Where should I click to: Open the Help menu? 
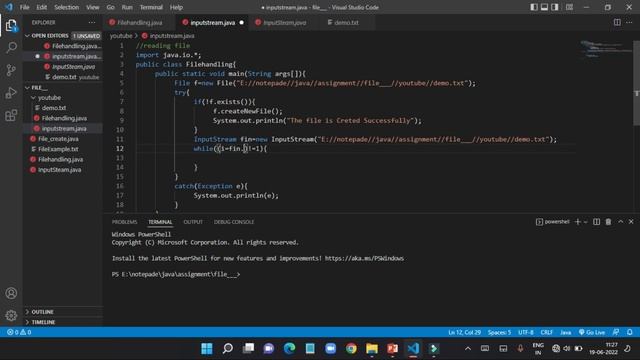click(x=176, y=7)
